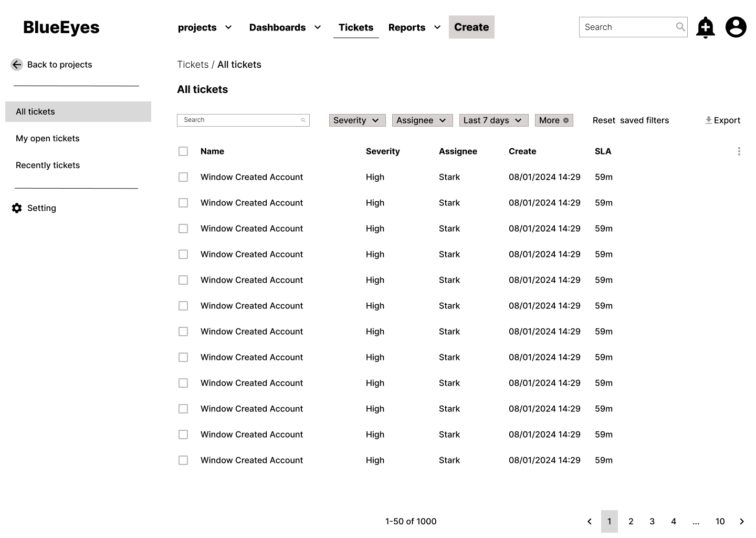Image resolution: width=756 pixels, height=538 pixels.
Task: Check the first Window Created Account row
Action: click(183, 177)
